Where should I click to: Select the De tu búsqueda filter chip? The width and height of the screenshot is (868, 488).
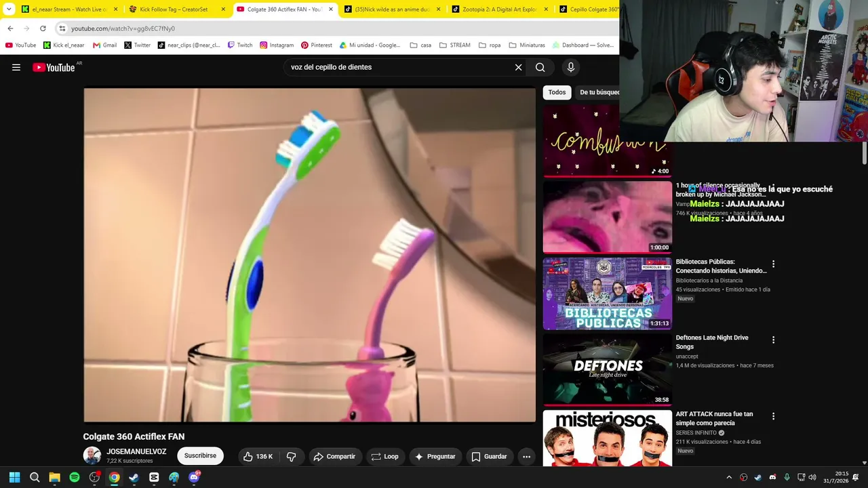pos(597,92)
